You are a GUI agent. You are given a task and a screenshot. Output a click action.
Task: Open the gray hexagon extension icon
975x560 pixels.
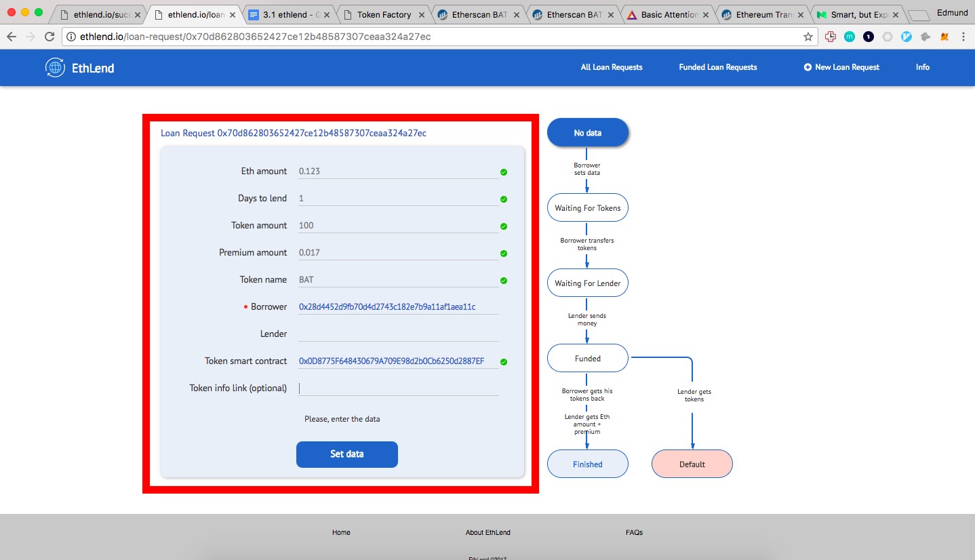point(888,37)
